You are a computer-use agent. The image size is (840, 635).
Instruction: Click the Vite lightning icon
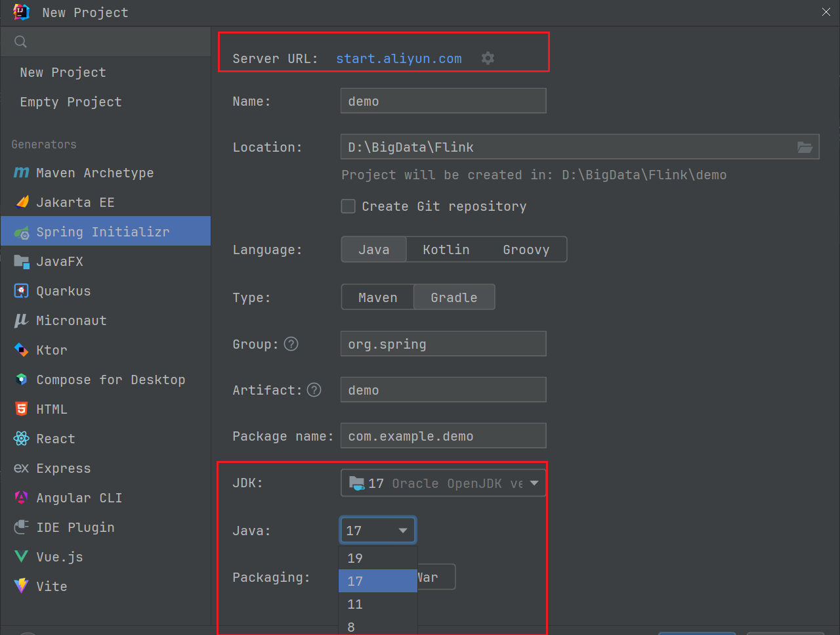tap(22, 586)
